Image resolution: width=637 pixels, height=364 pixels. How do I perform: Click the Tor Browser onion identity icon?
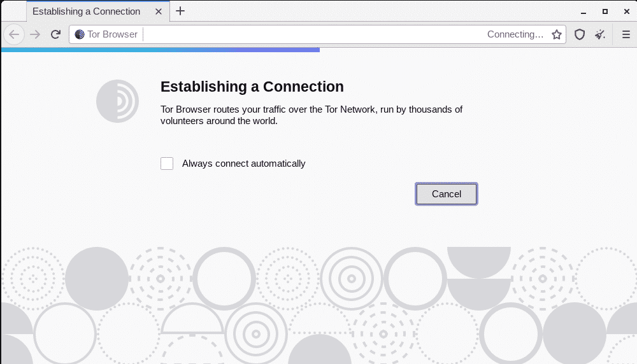point(80,34)
